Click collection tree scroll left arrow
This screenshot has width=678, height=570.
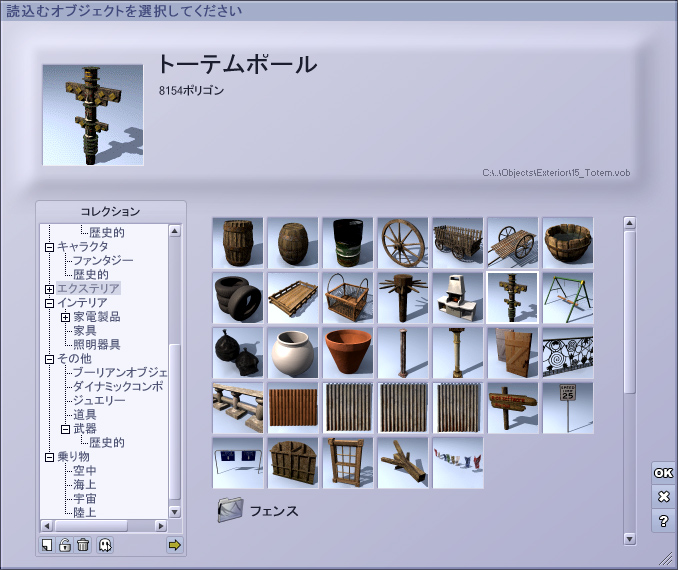click(47, 526)
